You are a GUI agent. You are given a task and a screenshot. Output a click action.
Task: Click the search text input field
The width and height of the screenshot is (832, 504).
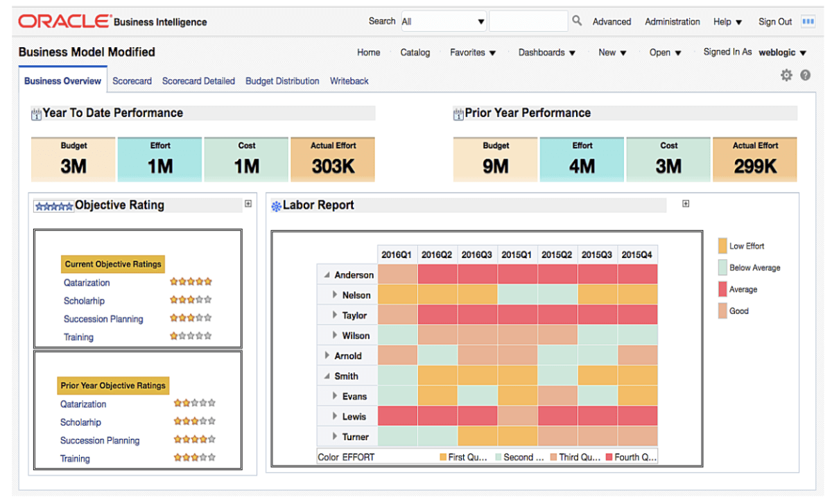coord(528,21)
